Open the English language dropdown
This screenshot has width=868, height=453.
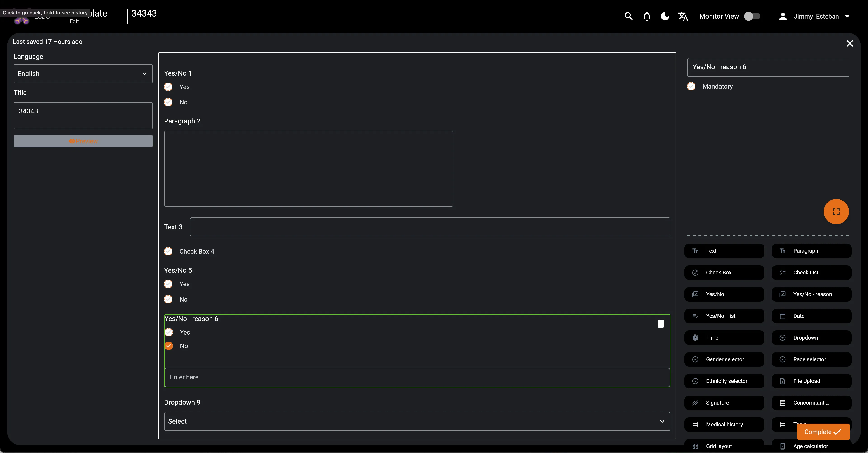83,73
